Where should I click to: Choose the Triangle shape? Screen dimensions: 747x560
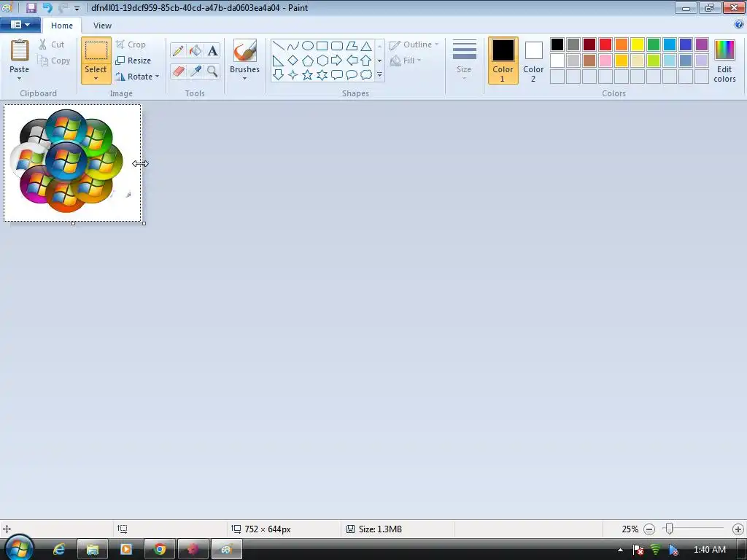tap(366, 46)
